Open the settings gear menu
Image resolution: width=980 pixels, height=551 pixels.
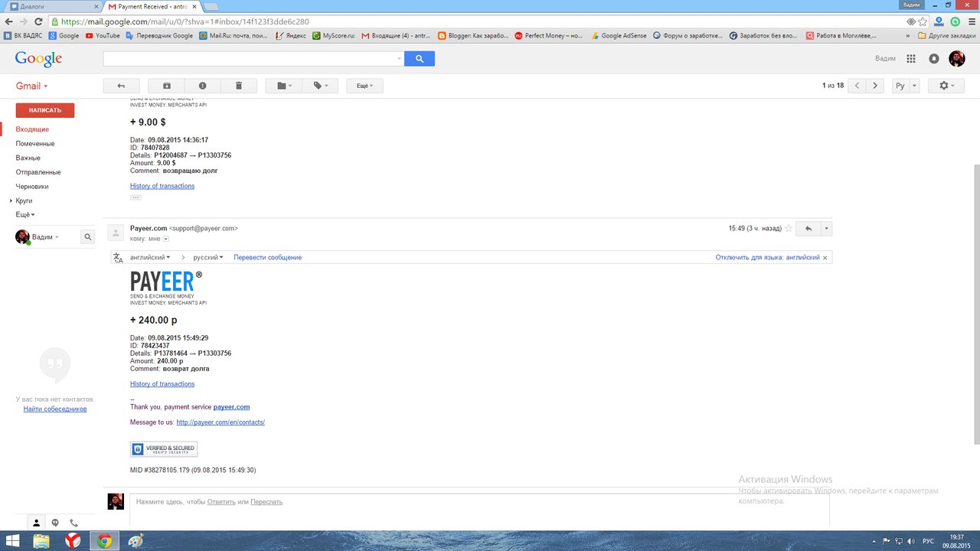pos(946,86)
